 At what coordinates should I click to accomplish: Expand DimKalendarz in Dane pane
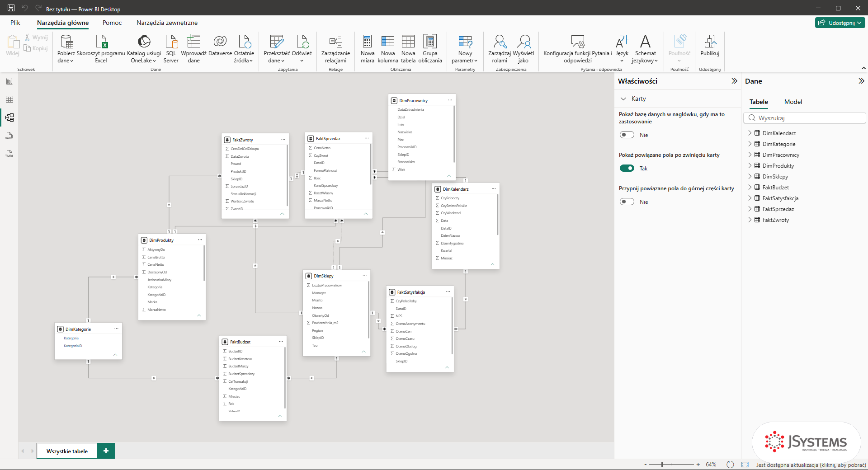point(750,133)
